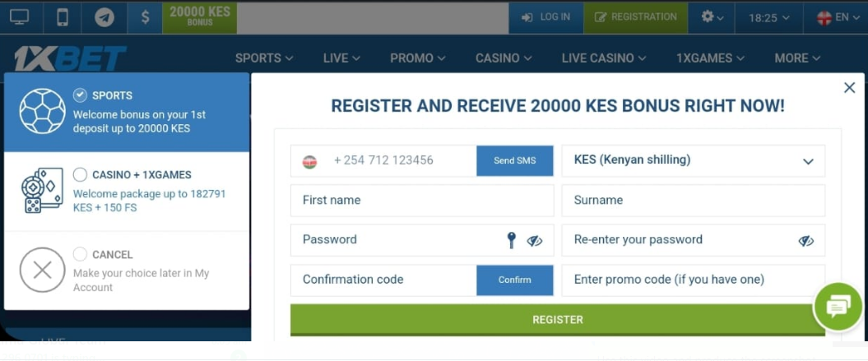Click the First name input field
Viewport: 868px width, 361px height.
pos(421,200)
